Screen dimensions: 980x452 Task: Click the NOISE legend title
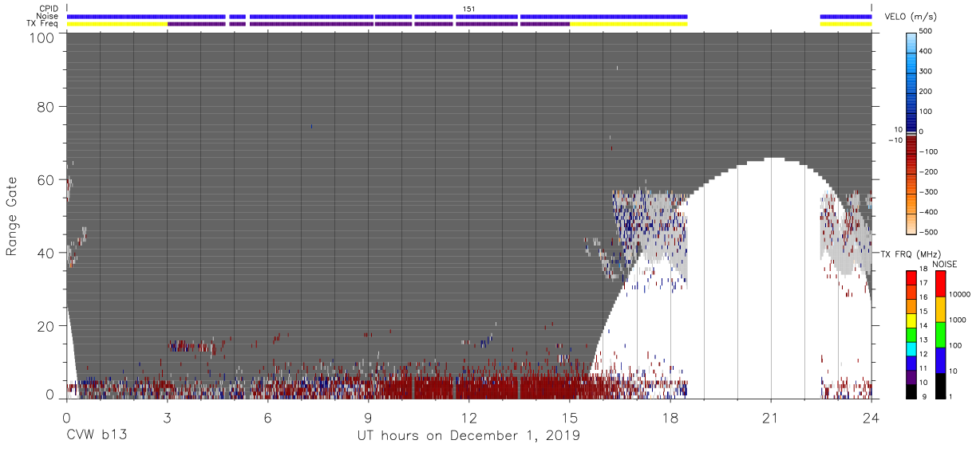click(x=944, y=264)
